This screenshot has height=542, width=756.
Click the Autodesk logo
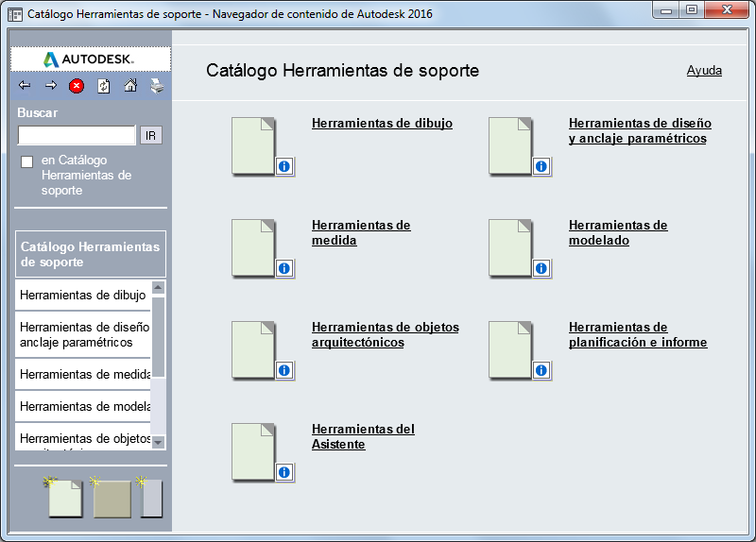[91, 59]
